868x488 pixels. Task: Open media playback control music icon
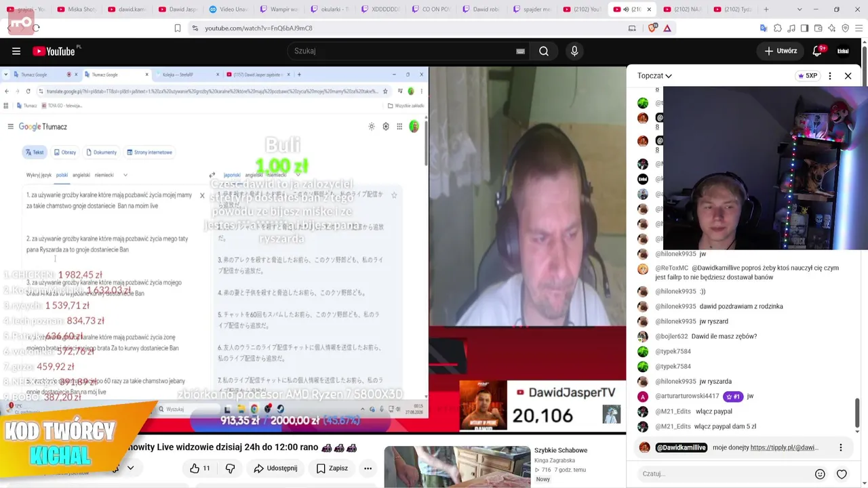click(x=791, y=28)
